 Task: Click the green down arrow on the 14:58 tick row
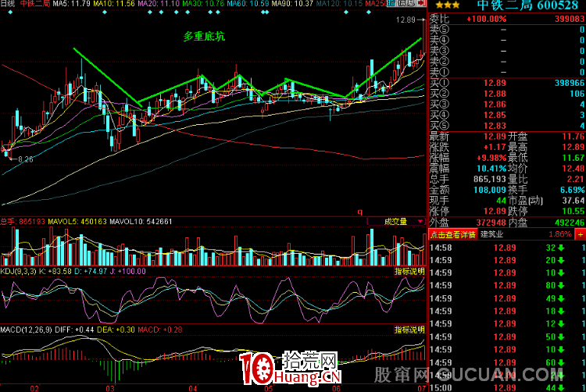click(561, 248)
